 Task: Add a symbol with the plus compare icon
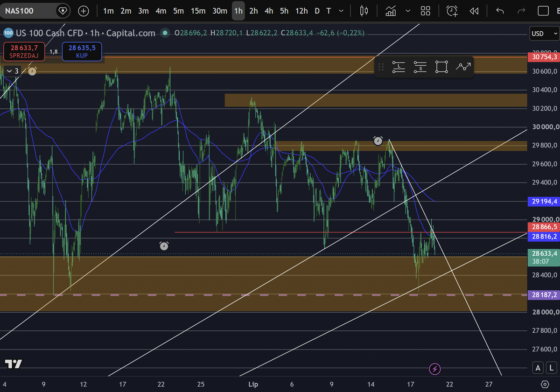84,11
